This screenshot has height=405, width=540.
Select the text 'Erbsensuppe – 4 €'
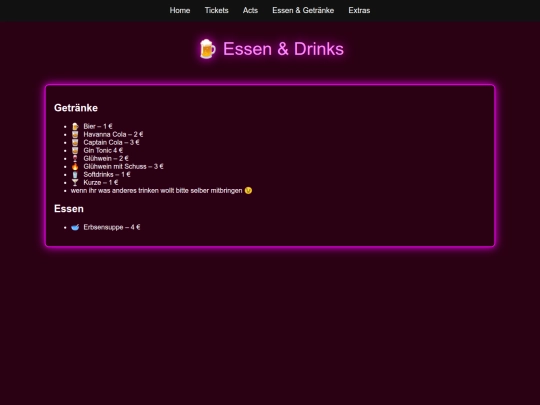112,227
